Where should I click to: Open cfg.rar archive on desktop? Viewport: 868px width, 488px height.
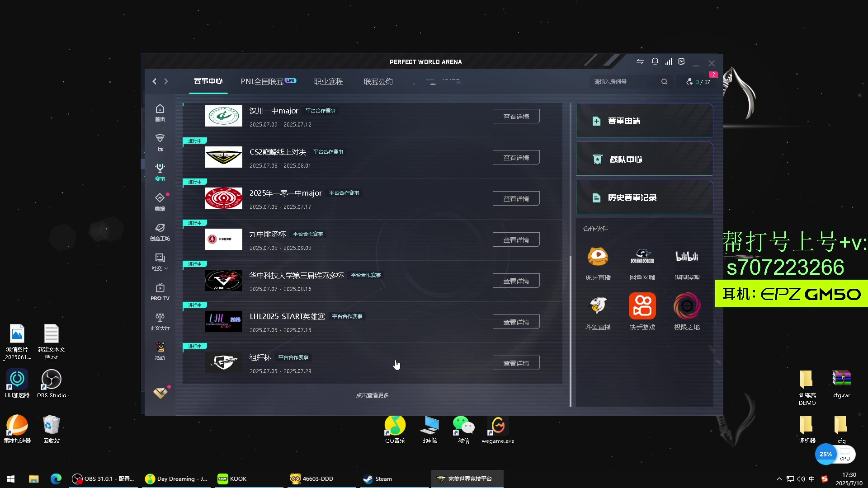(x=841, y=384)
